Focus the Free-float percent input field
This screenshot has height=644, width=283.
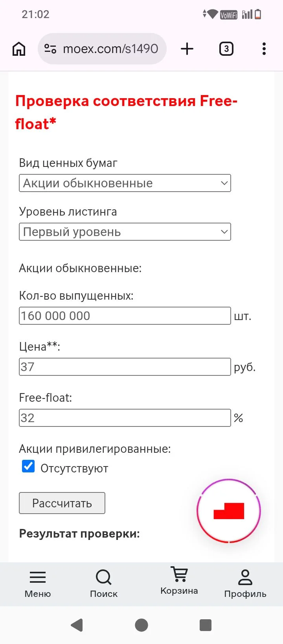pos(125,418)
